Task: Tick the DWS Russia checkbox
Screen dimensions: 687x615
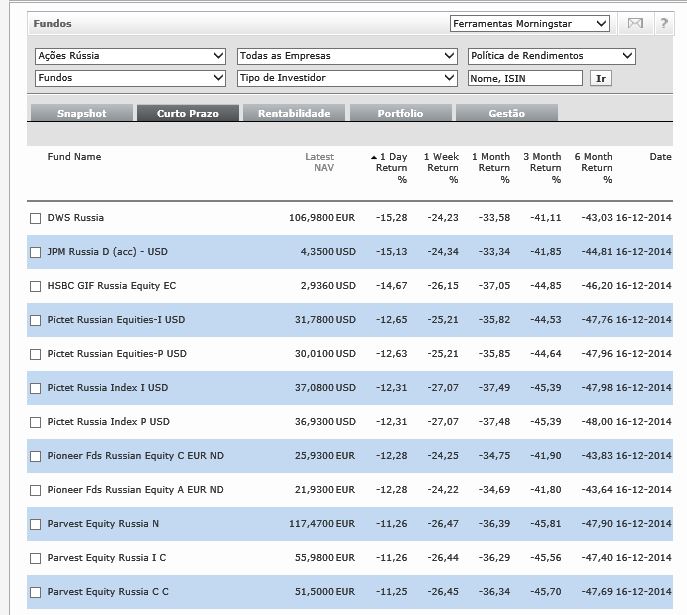Action: coord(35,218)
